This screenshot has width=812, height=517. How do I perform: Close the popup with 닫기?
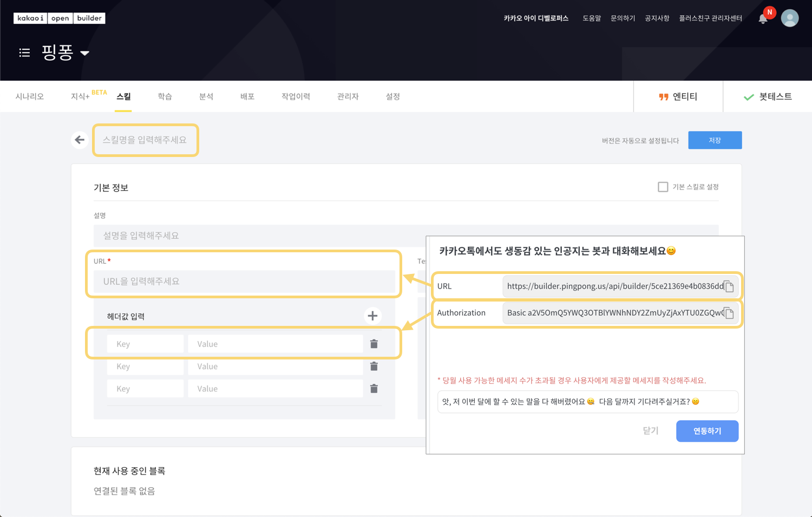coord(651,431)
